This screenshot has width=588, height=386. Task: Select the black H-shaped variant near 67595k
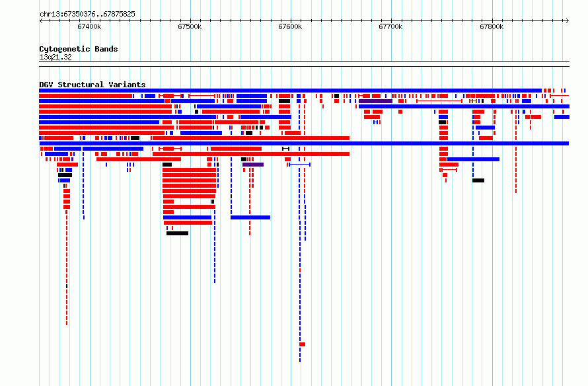[x=286, y=149]
